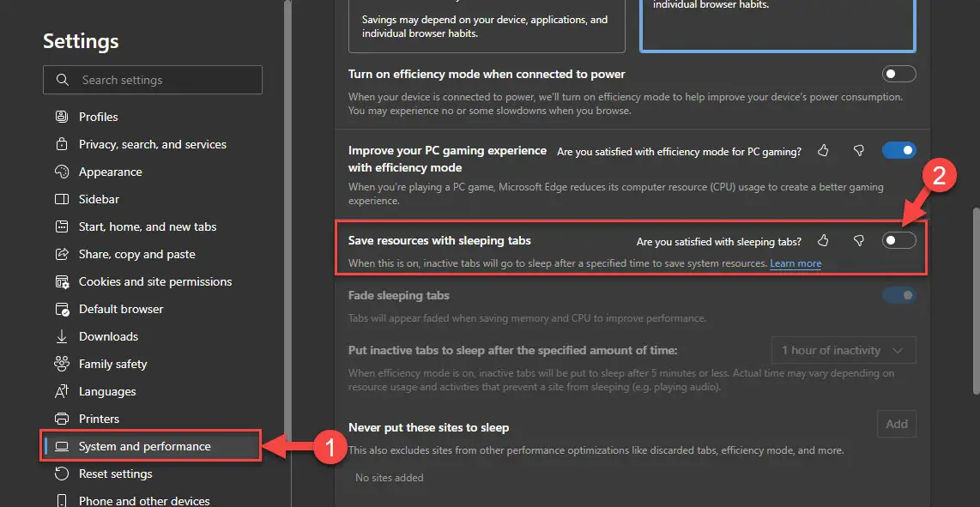Click the Share, copy and paste icon

(x=61, y=254)
